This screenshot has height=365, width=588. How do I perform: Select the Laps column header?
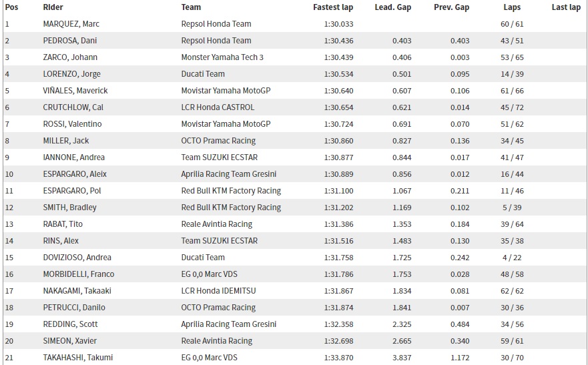(x=512, y=7)
